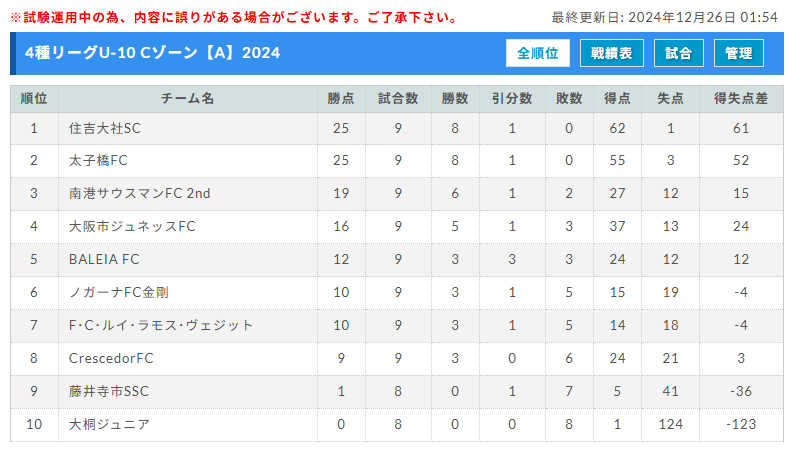Image resolution: width=796 pixels, height=451 pixels.
Task: Select ノガーナFC金剛 team name
Action: (119, 293)
